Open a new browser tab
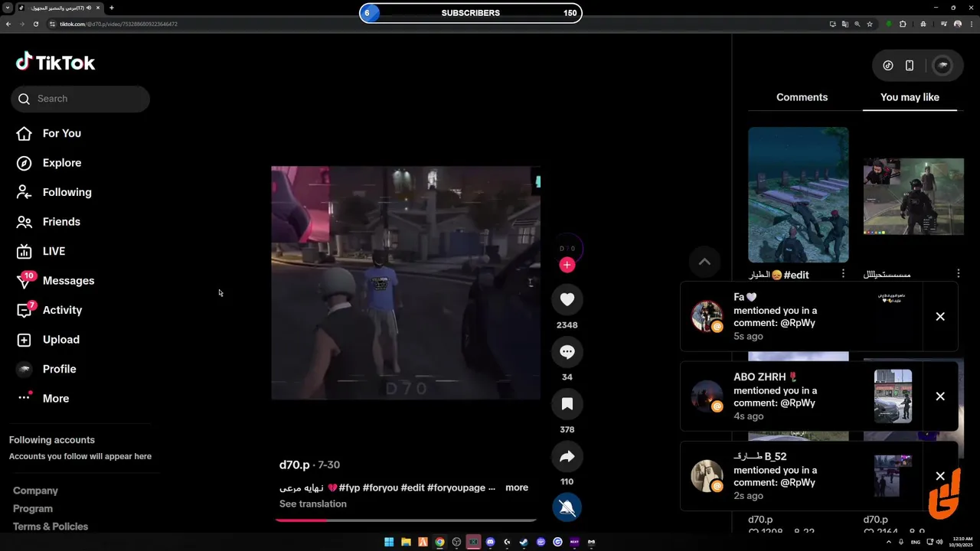Screen dimensions: 980x551 pos(112,8)
